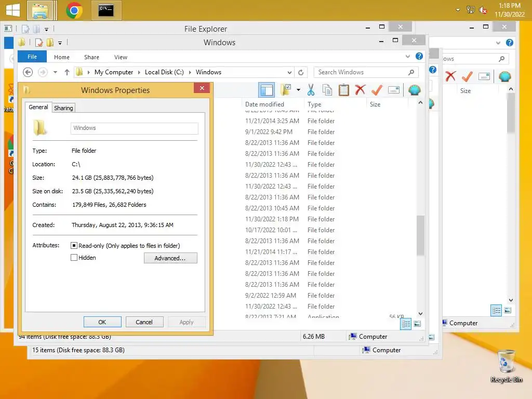Viewport: 532px width, 399px height.
Task: Click Local Disk (C:) in the breadcrumb
Action: coord(164,72)
